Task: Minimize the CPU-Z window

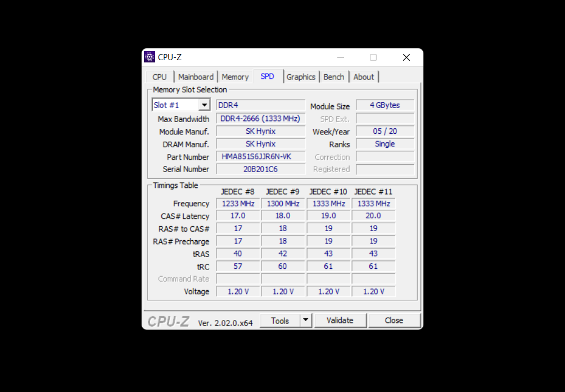Action: point(340,57)
